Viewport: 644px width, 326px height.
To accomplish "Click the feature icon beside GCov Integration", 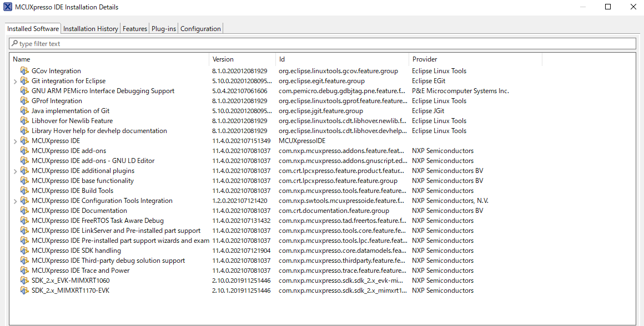I will (x=25, y=70).
